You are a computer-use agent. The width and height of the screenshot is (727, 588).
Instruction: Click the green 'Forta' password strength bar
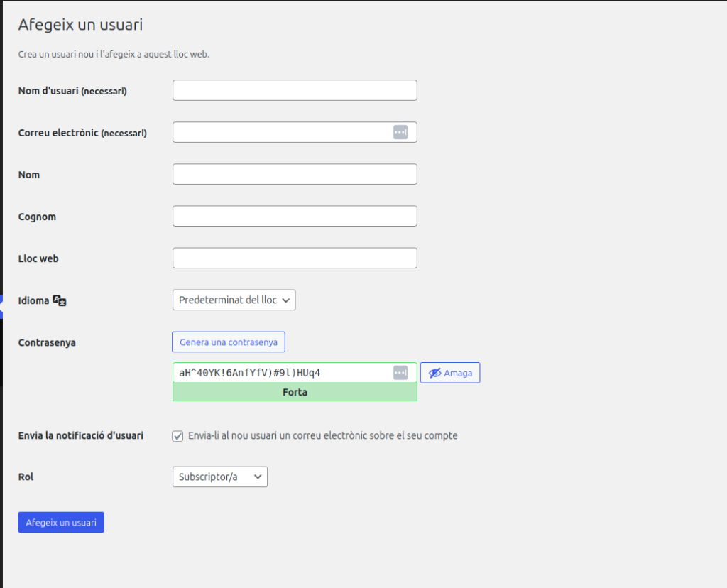coord(295,392)
